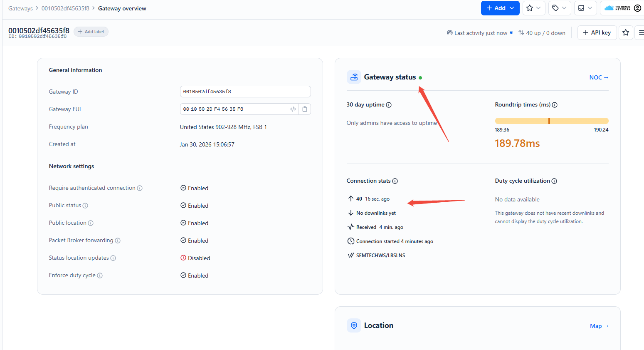644x350 pixels.
Task: Click the Connection stats info icon
Action: pos(395,181)
